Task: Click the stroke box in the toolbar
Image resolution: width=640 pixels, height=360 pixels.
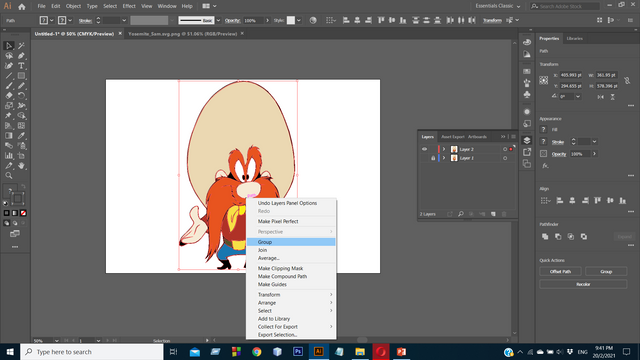Action: 18,199
